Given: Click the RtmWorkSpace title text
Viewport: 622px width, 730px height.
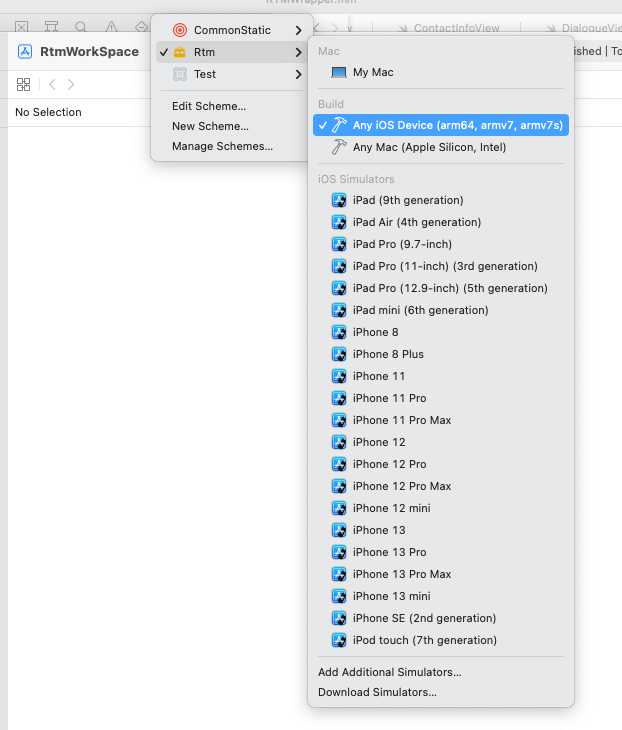Looking at the screenshot, I should coord(89,52).
